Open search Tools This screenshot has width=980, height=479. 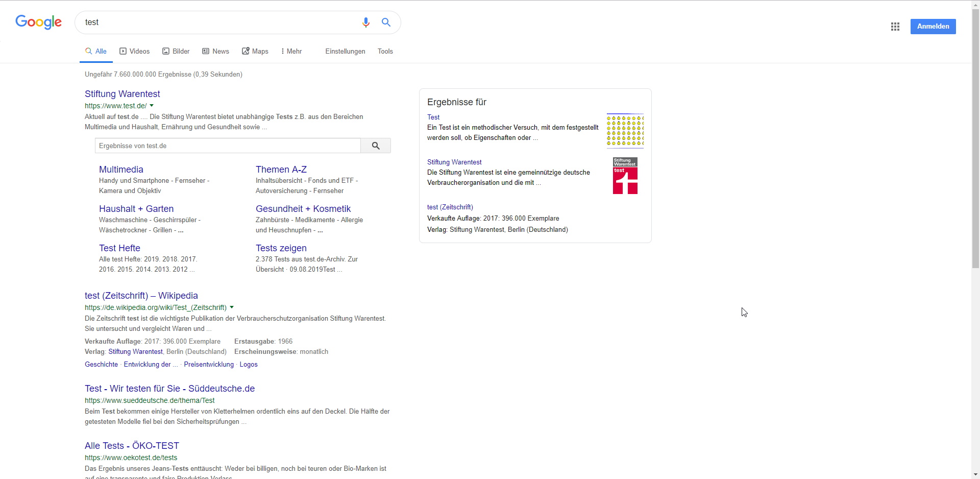point(385,52)
